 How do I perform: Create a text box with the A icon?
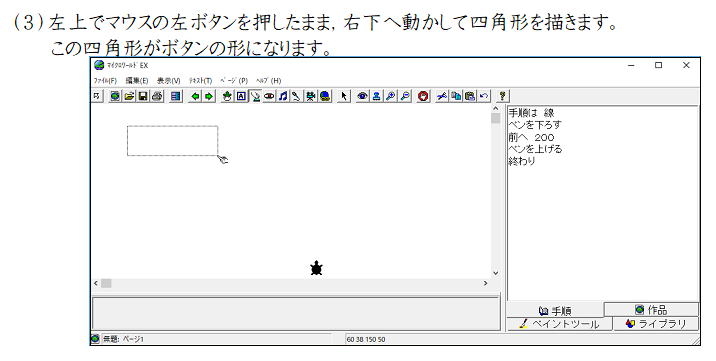[x=241, y=96]
